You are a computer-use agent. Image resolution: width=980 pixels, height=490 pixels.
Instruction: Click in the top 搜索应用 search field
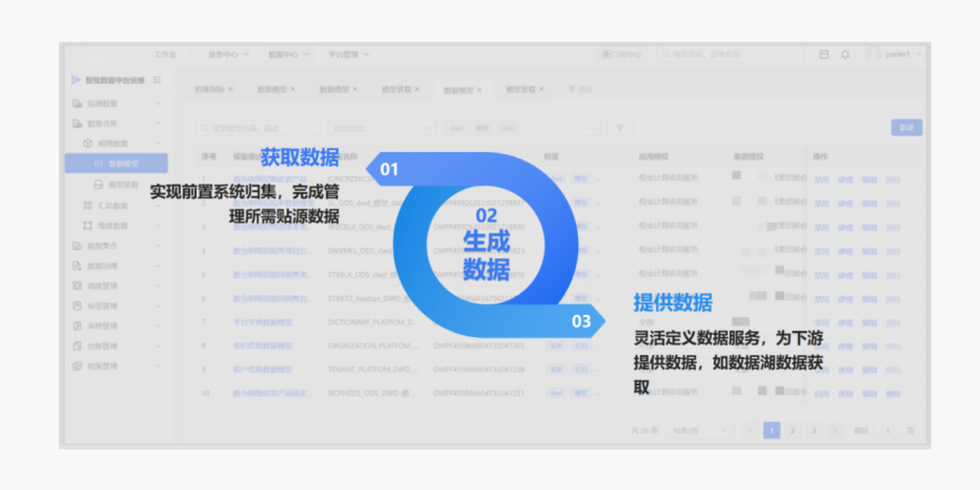[x=729, y=55]
